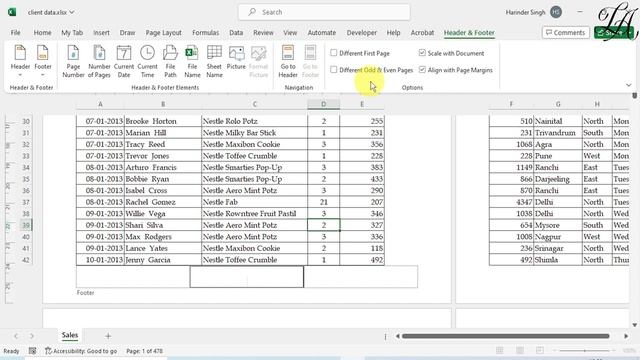This screenshot has width=640, height=360.
Task: Open the Help tab
Action: coord(393,33)
